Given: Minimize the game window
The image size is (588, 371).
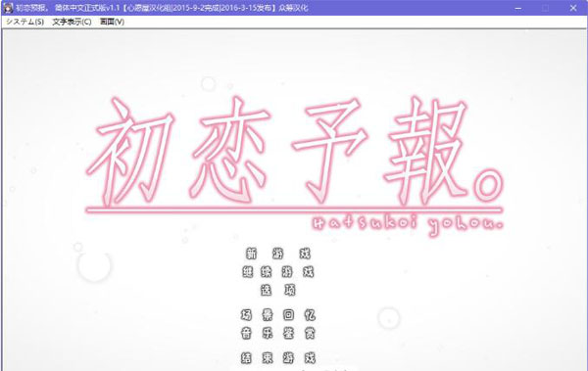Looking at the screenshot, I should 518,8.
